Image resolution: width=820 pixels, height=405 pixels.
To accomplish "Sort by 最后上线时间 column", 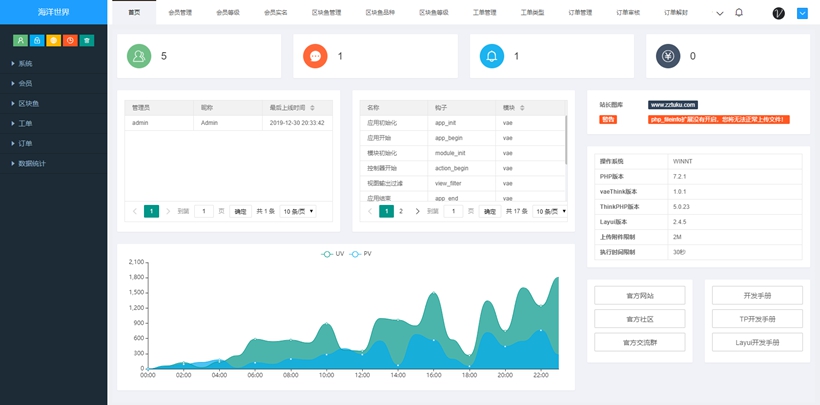I will [x=313, y=107].
